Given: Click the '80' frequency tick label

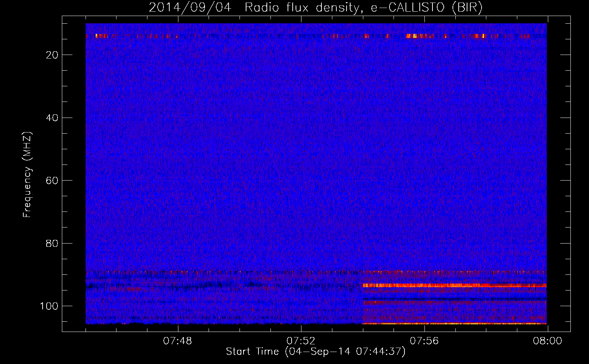Looking at the screenshot, I should (52, 243).
